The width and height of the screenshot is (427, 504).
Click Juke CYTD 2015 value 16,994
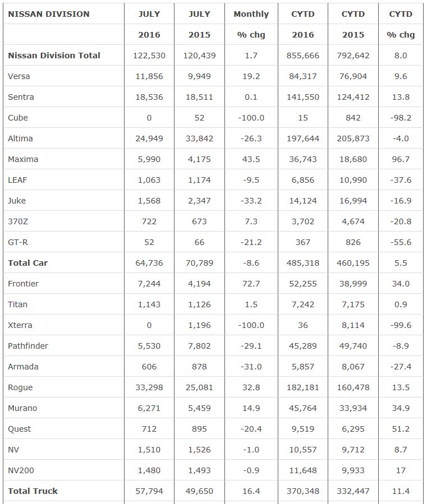coord(353,201)
